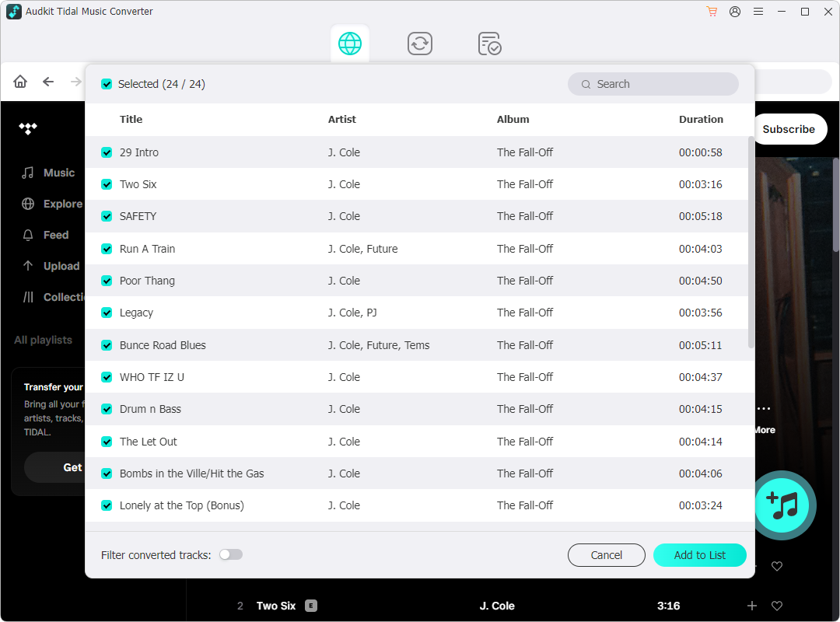Click the search magnifier icon
This screenshot has width=840, height=622.
[x=586, y=84]
